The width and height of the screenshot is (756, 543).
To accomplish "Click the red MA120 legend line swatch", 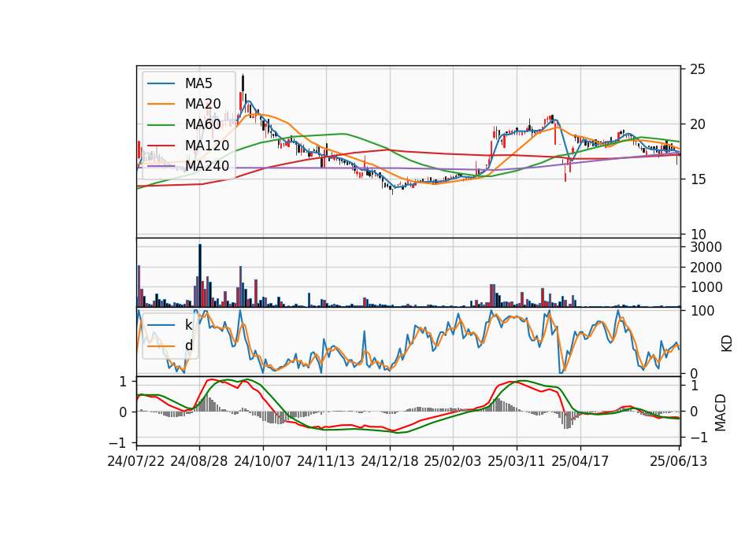I will coord(161,146).
